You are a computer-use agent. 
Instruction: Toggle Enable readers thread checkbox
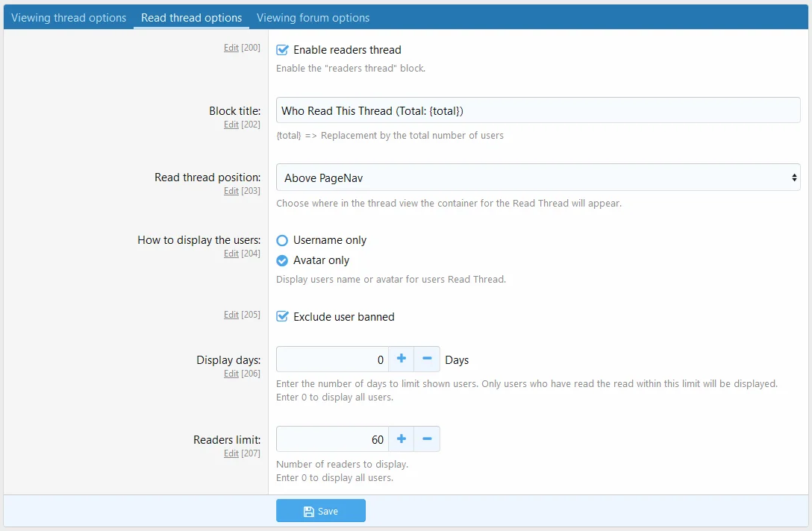tap(282, 50)
